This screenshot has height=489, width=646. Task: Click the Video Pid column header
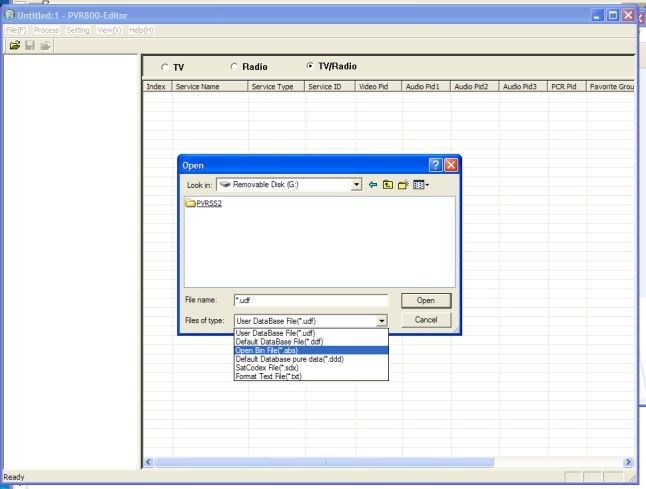coord(378,87)
